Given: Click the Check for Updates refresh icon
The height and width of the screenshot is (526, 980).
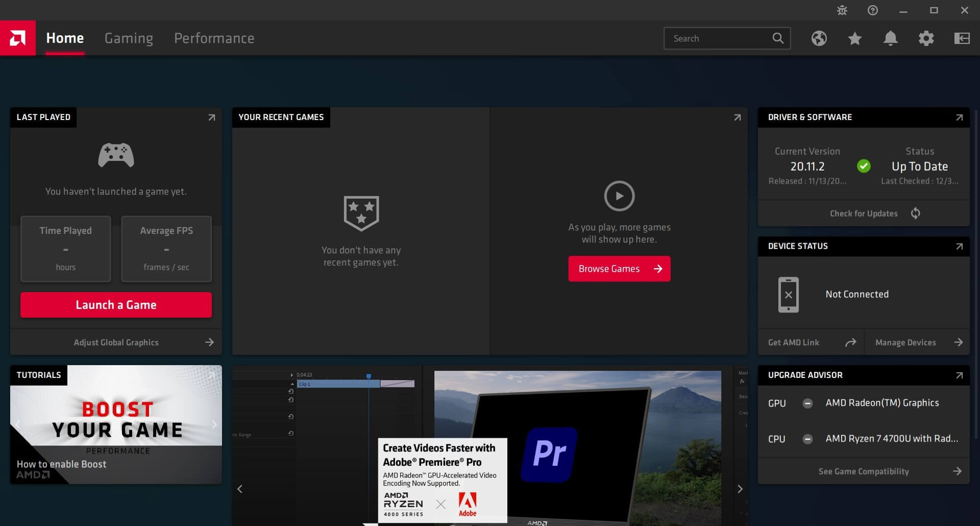Looking at the screenshot, I should coord(916,213).
